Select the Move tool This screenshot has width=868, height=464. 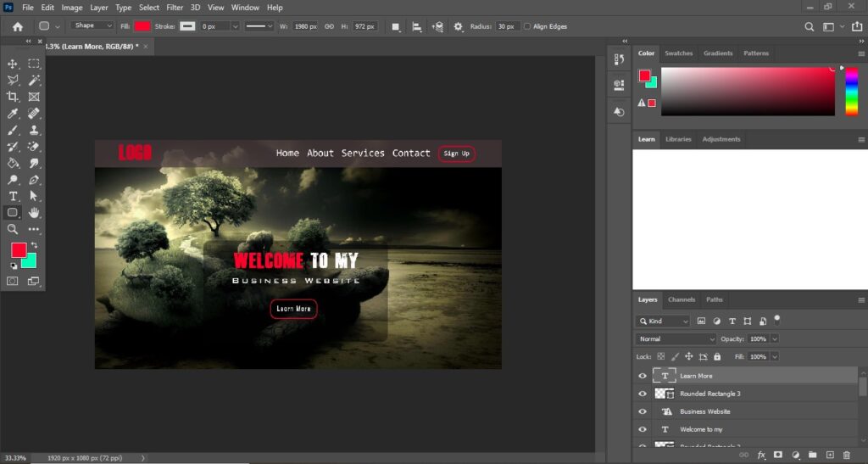pos(12,64)
